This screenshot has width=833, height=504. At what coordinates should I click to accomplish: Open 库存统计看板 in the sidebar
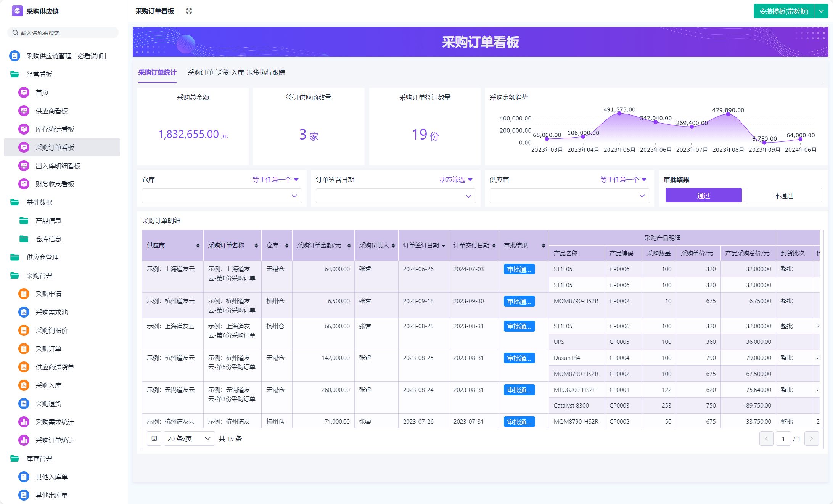[x=55, y=129]
